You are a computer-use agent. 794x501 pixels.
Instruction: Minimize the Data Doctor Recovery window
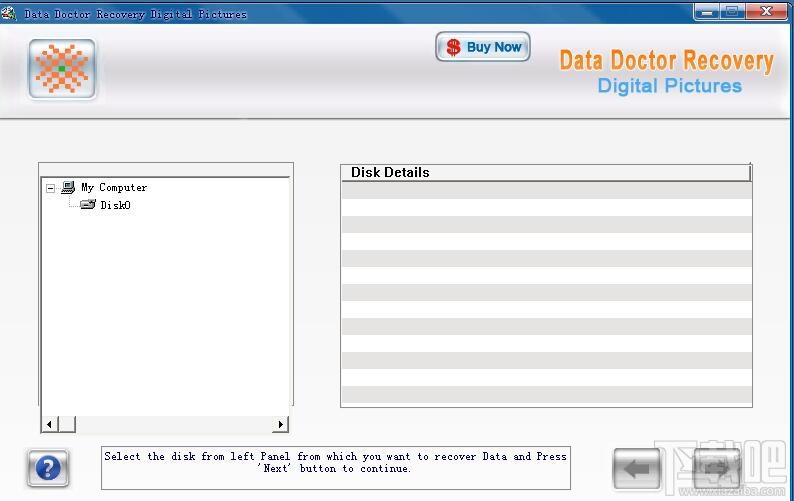706,12
